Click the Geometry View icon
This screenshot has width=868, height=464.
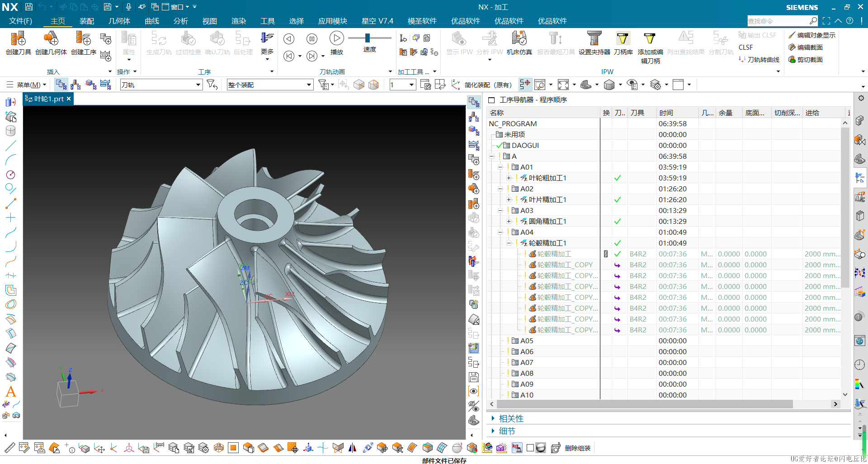(91, 85)
